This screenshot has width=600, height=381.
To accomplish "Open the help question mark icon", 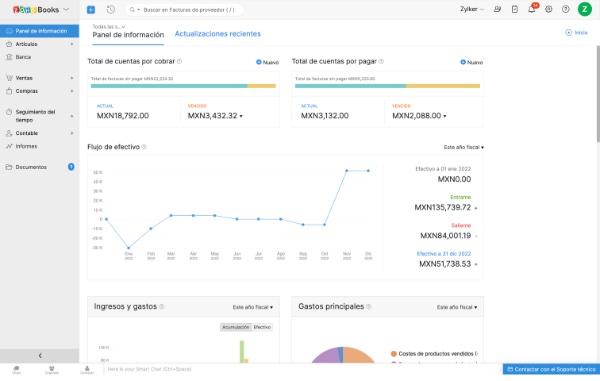I will 566,9.
